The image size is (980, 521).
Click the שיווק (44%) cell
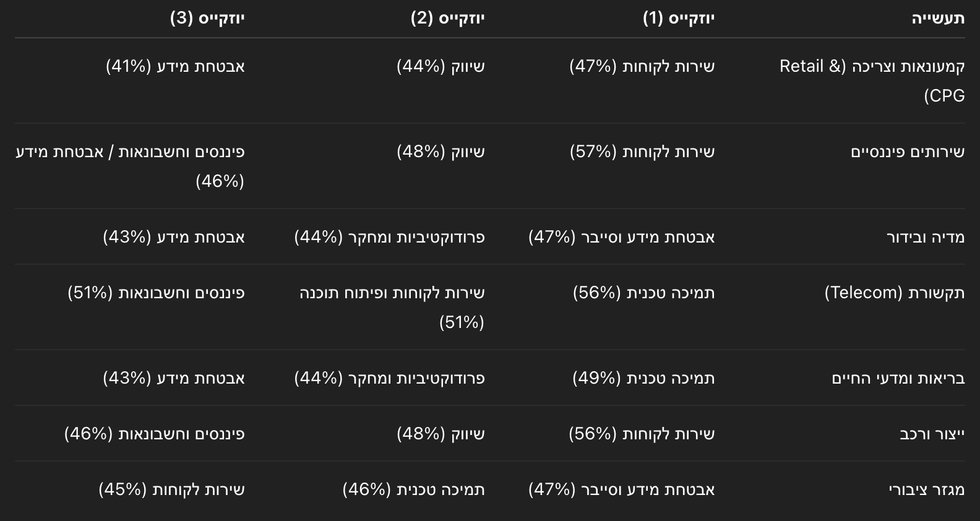(441, 66)
